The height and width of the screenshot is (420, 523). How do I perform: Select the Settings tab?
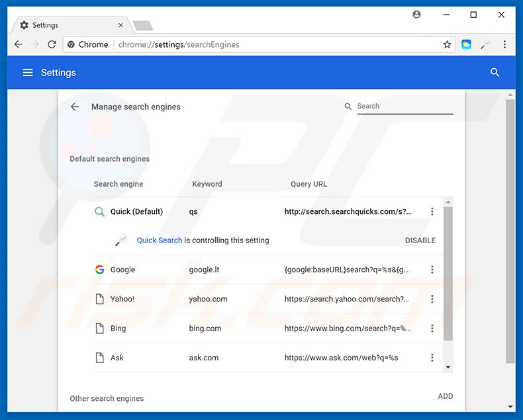click(71, 25)
